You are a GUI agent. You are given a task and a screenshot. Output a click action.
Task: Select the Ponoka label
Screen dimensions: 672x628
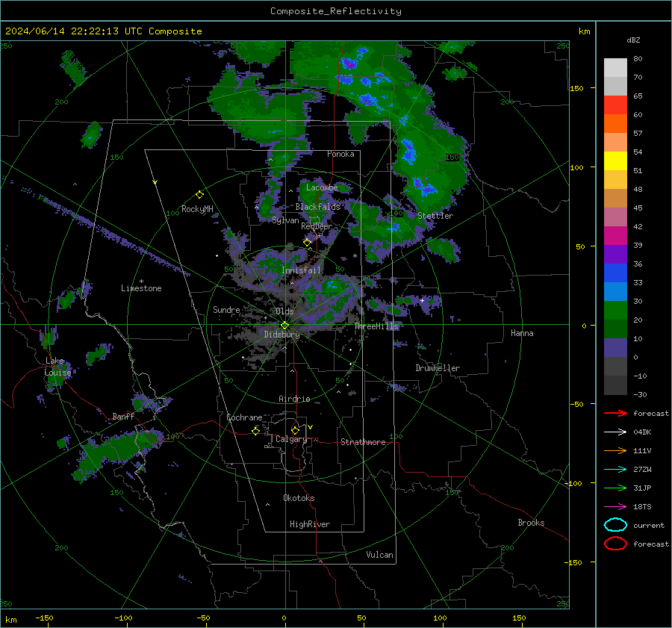pyautogui.click(x=340, y=154)
